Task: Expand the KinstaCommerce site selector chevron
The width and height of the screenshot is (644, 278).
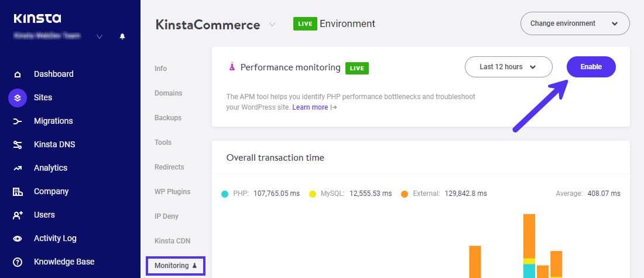Action: tap(272, 25)
